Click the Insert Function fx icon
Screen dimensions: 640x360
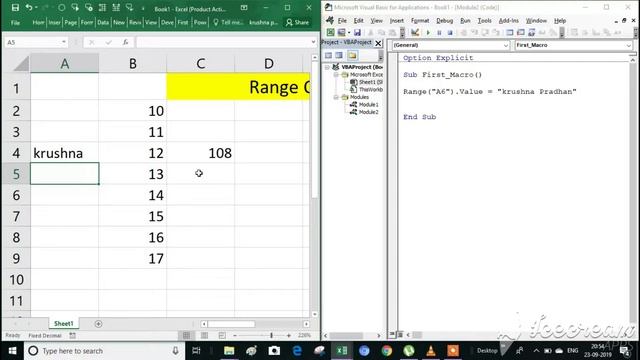125,42
